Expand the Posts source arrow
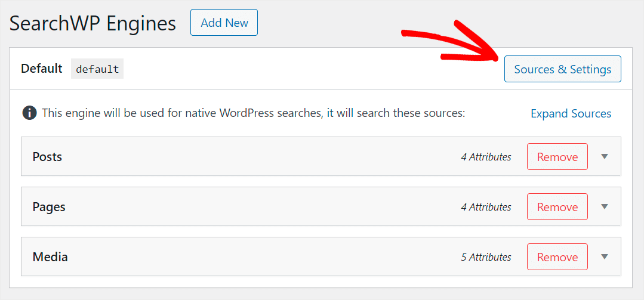 [x=604, y=156]
